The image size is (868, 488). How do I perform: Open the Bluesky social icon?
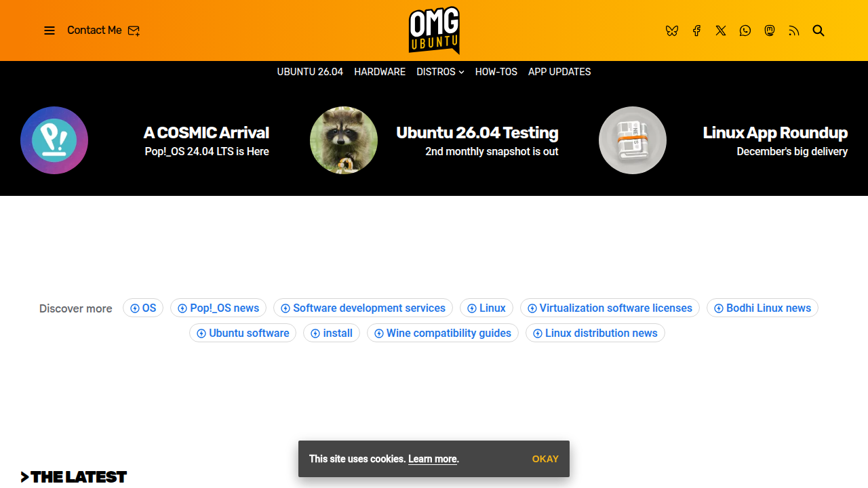(672, 30)
